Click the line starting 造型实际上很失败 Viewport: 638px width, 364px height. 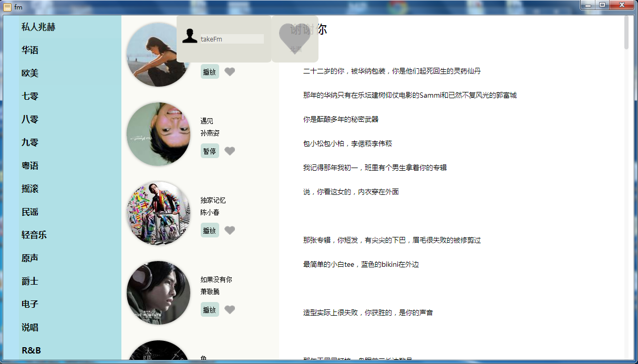[368, 313]
